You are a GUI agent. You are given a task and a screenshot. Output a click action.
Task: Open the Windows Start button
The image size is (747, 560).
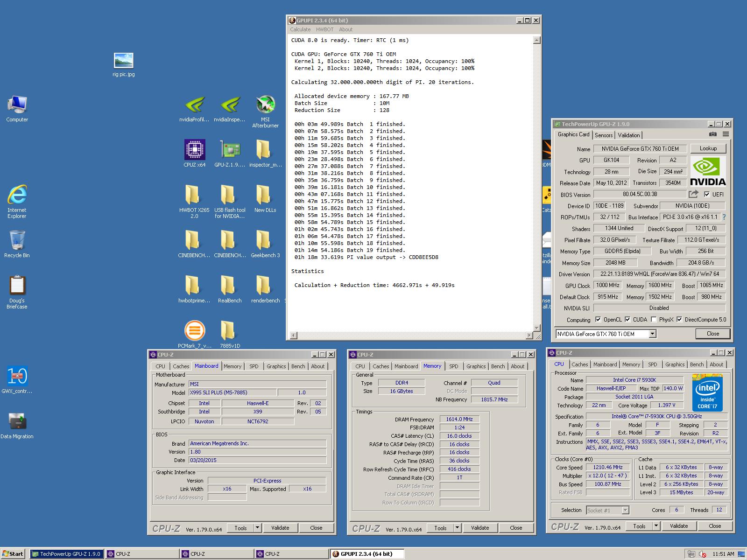[x=13, y=554]
